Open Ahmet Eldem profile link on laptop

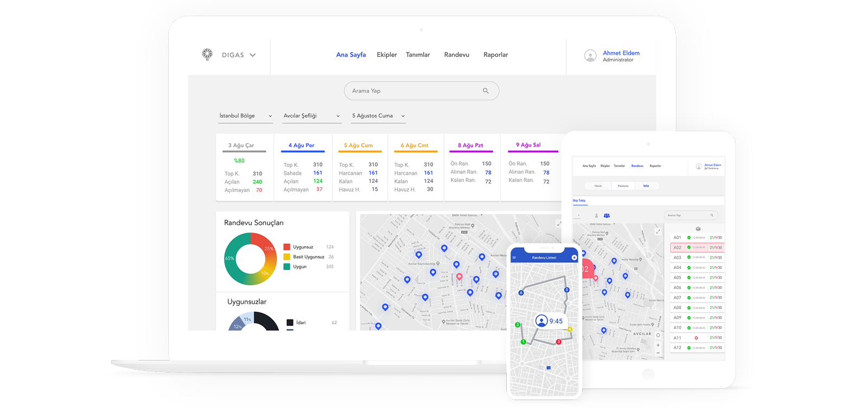pyautogui.click(x=621, y=53)
